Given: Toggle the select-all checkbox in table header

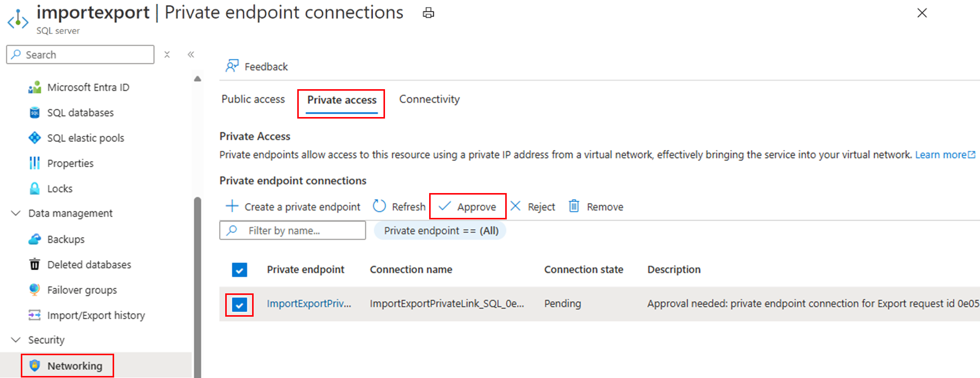Looking at the screenshot, I should (x=239, y=270).
